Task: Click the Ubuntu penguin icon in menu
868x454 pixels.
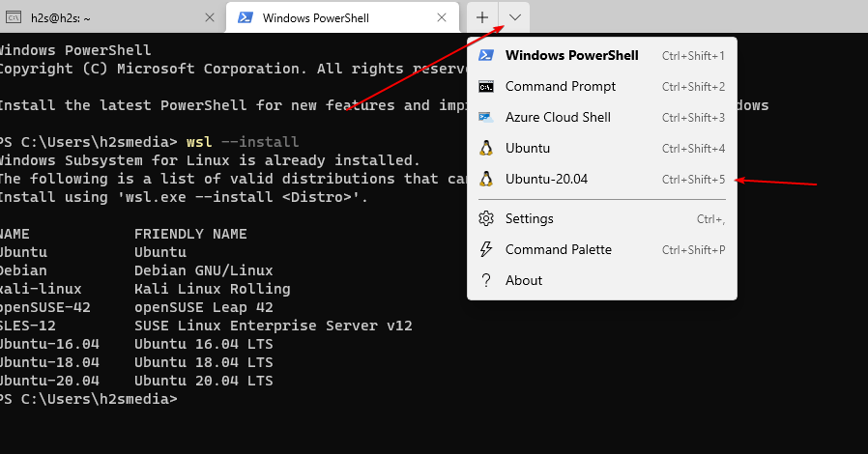Action: (487, 148)
